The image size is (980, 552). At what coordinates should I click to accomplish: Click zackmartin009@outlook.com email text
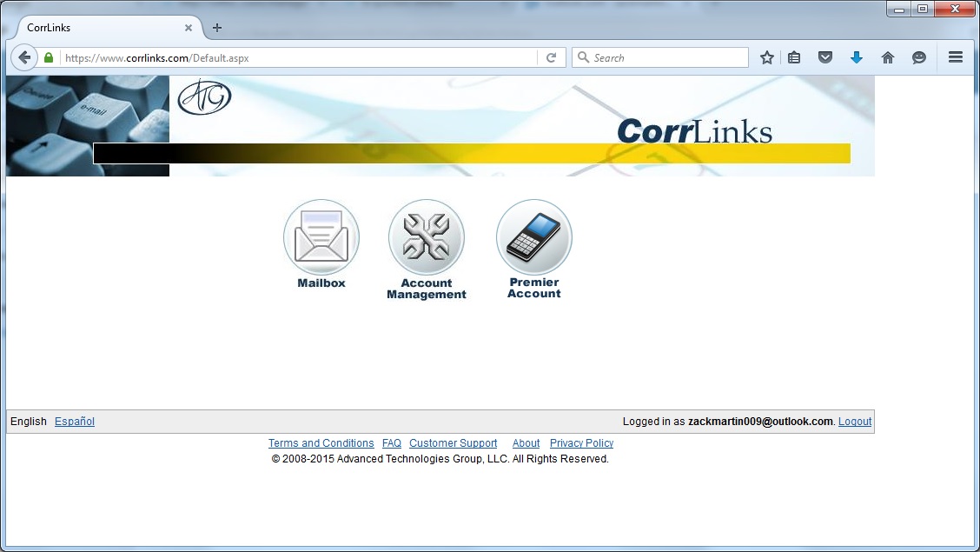point(760,422)
